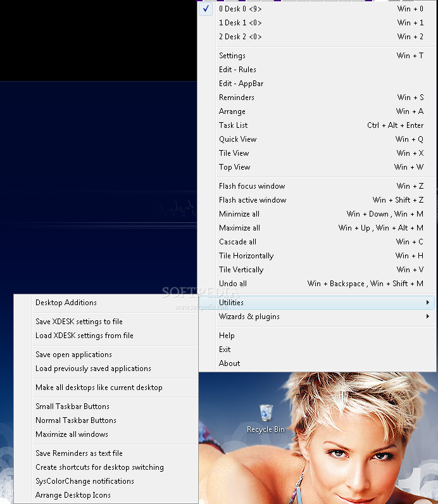Open Settings from the menu
The image size is (438, 504).
(x=316, y=56)
